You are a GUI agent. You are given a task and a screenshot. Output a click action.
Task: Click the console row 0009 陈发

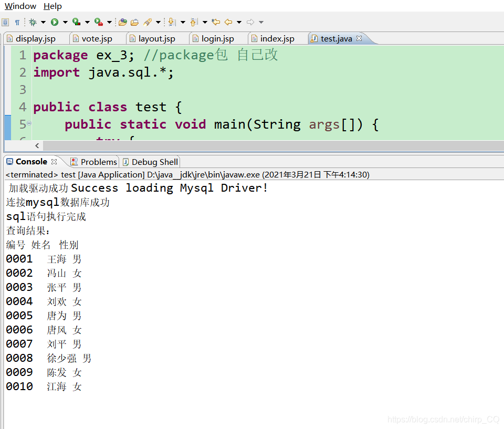pyautogui.click(x=44, y=372)
